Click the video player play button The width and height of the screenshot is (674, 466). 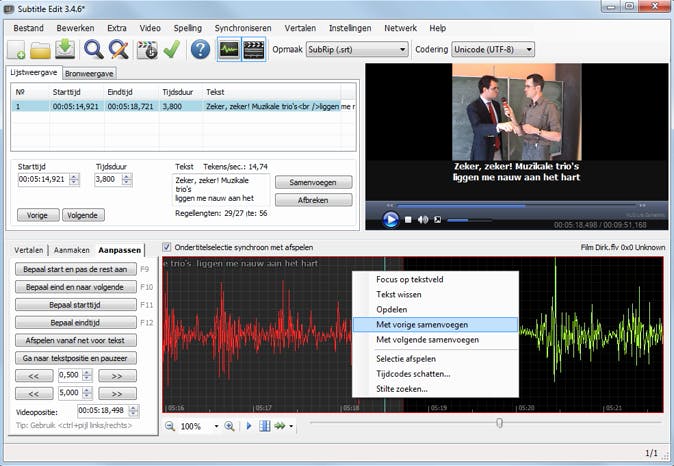pyautogui.click(x=391, y=219)
